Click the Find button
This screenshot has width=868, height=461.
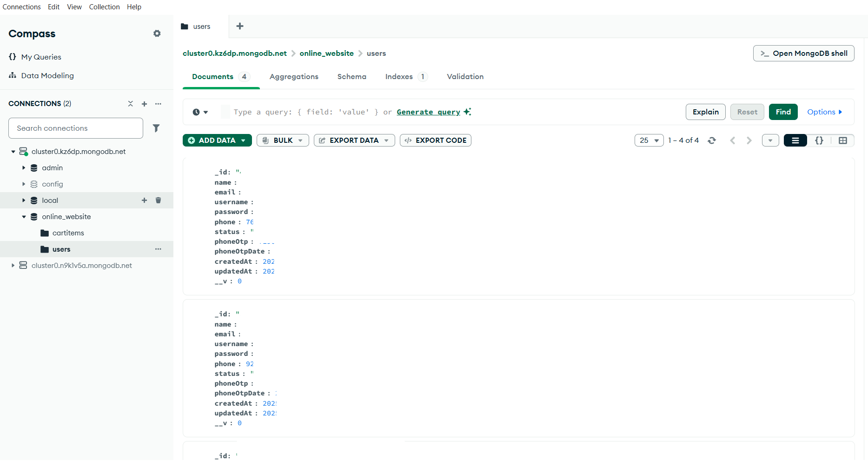pos(783,112)
